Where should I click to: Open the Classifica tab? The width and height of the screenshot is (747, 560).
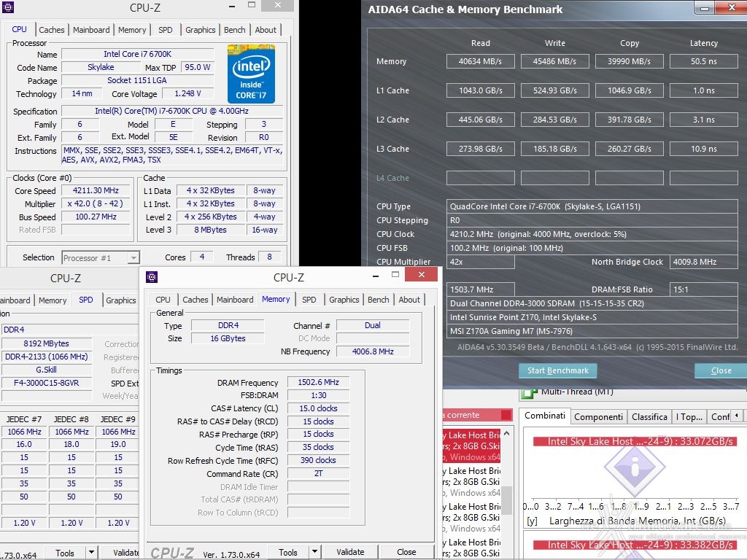tap(649, 416)
